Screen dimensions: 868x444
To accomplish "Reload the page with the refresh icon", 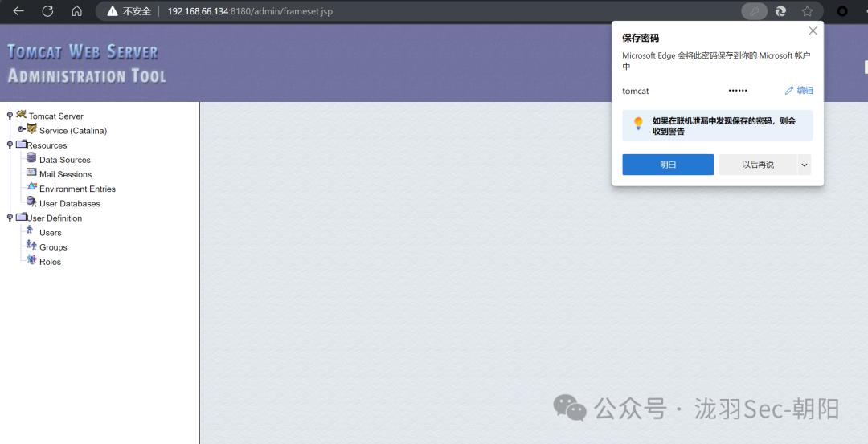I will pos(47,11).
